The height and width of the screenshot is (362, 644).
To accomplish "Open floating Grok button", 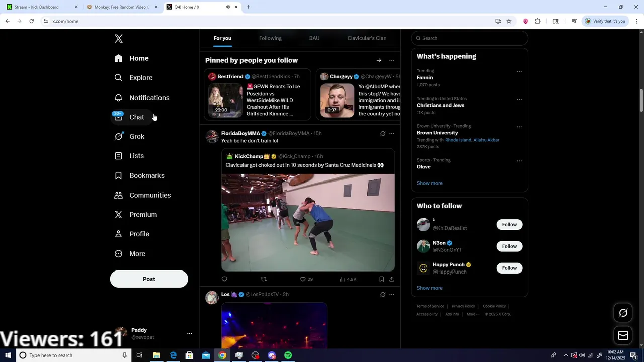I will pyautogui.click(x=623, y=313).
